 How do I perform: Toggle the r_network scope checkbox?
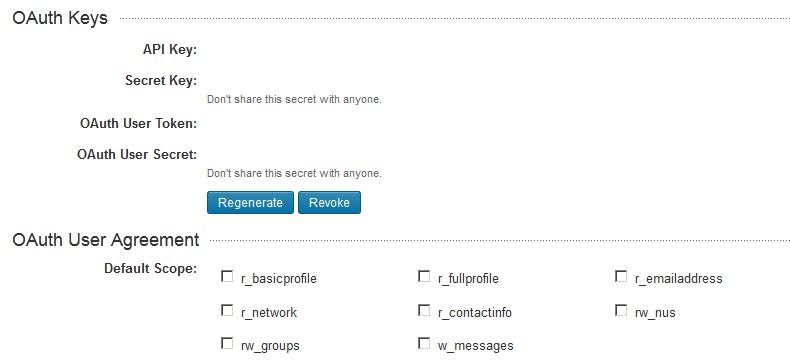tap(227, 310)
